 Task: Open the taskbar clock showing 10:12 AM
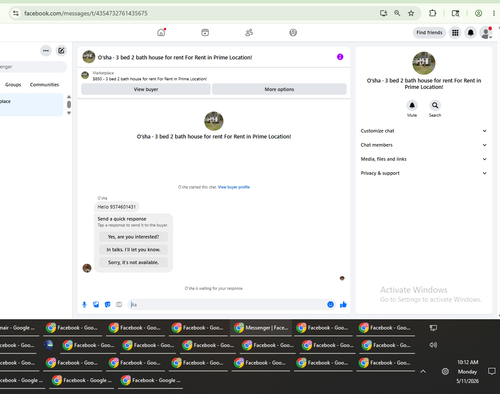pos(468,371)
